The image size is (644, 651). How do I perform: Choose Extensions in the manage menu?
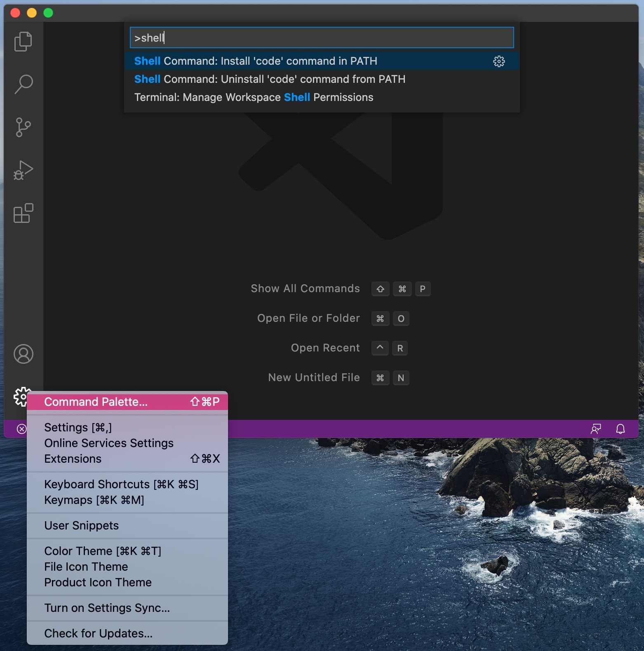tap(127, 459)
